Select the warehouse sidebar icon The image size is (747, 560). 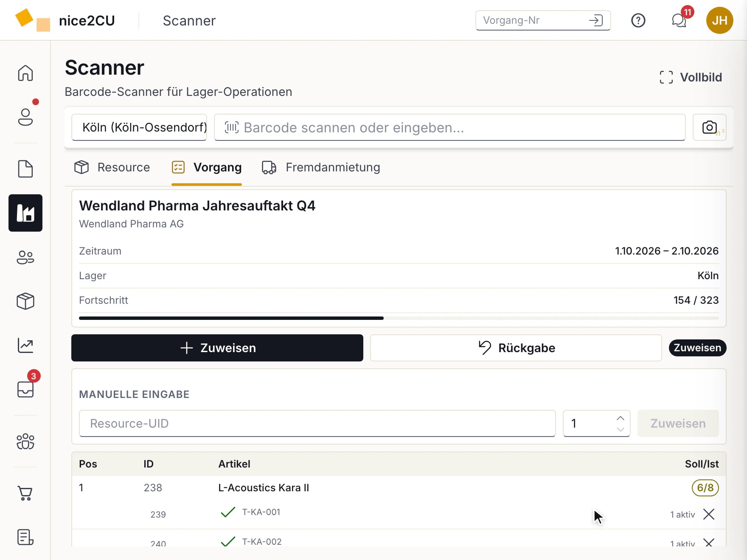pos(25,213)
